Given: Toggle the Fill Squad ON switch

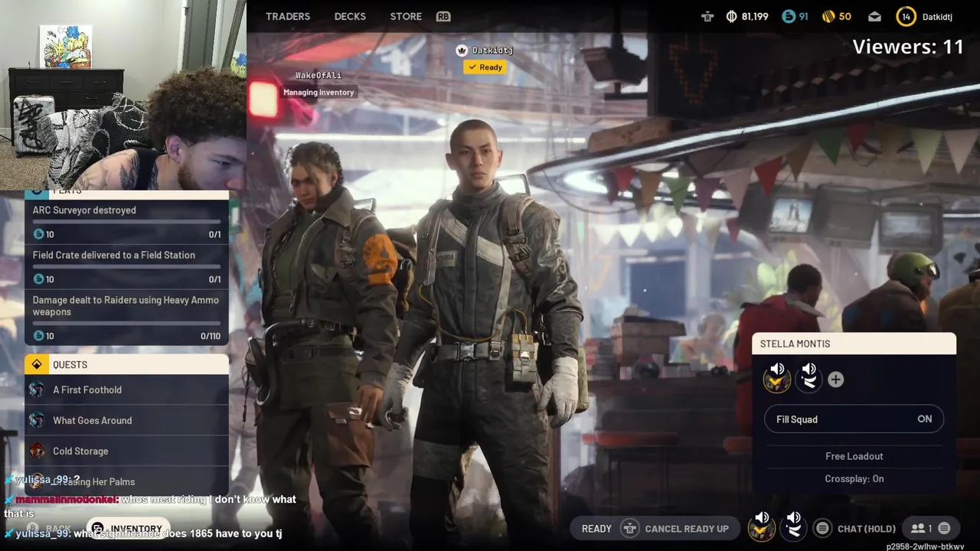Looking at the screenshot, I should pyautogui.click(x=854, y=419).
